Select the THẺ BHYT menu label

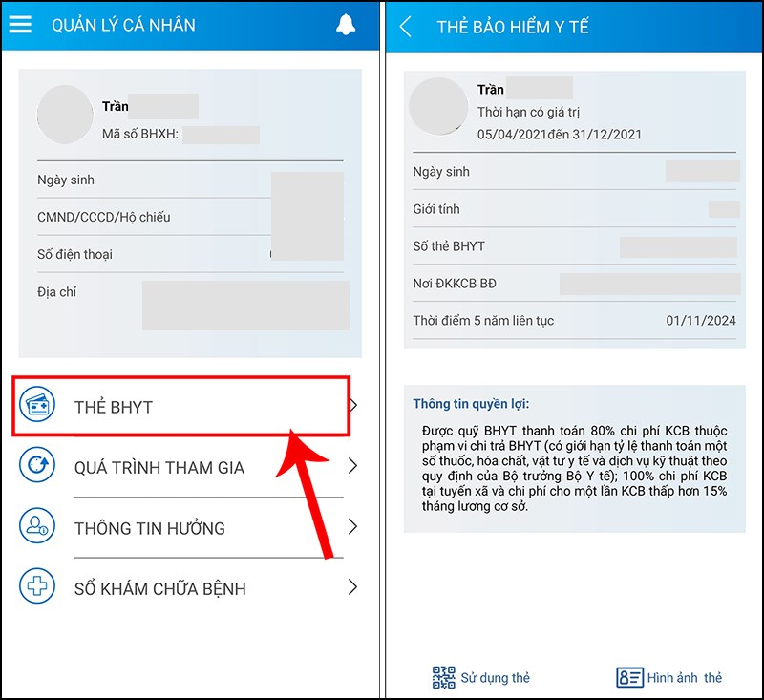pos(114,407)
